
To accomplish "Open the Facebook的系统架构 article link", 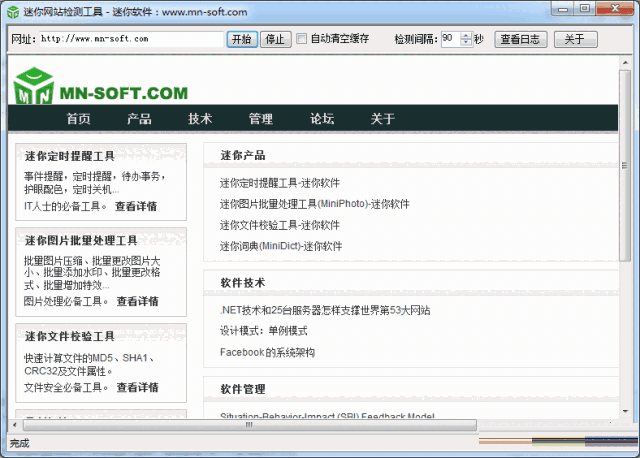I will 267,352.
